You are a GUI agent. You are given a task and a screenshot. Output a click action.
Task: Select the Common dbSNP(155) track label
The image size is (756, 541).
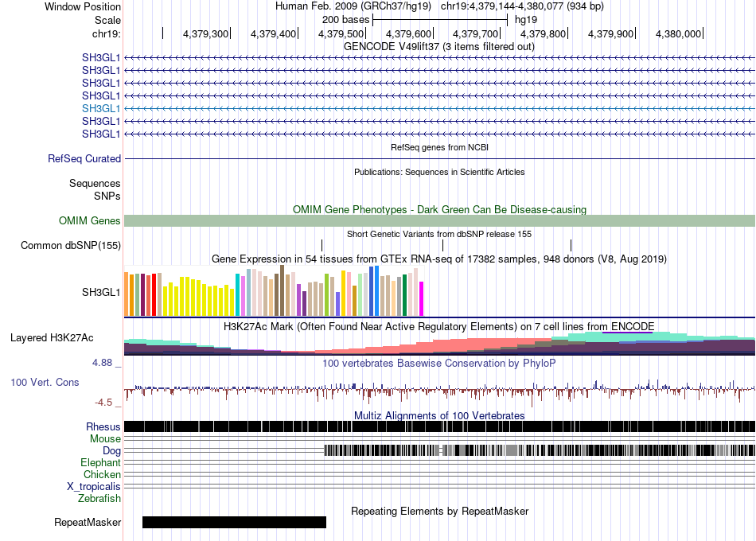pos(71,245)
